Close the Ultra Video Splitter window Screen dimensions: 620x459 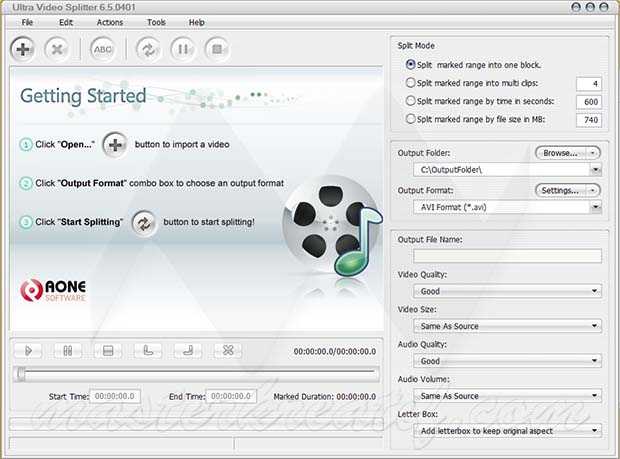[x=604, y=7]
